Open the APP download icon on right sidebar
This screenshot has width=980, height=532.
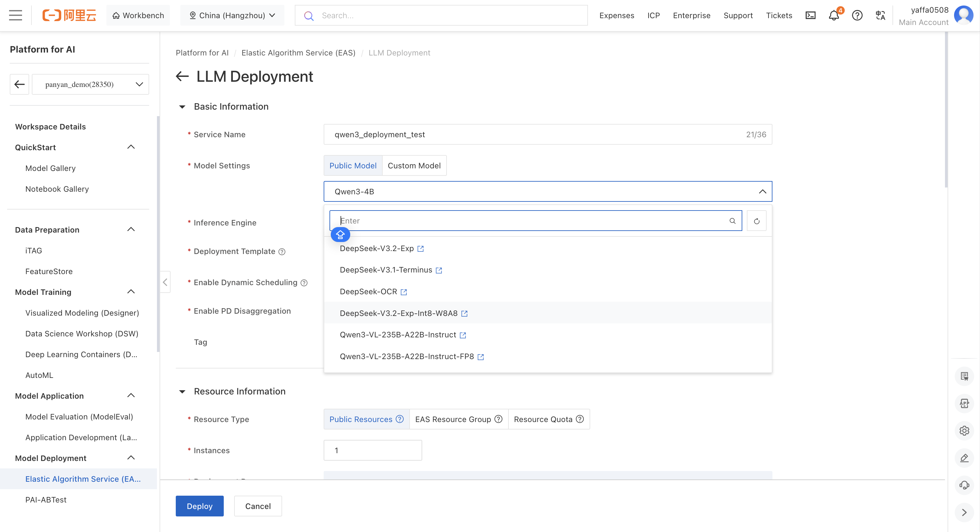click(964, 403)
